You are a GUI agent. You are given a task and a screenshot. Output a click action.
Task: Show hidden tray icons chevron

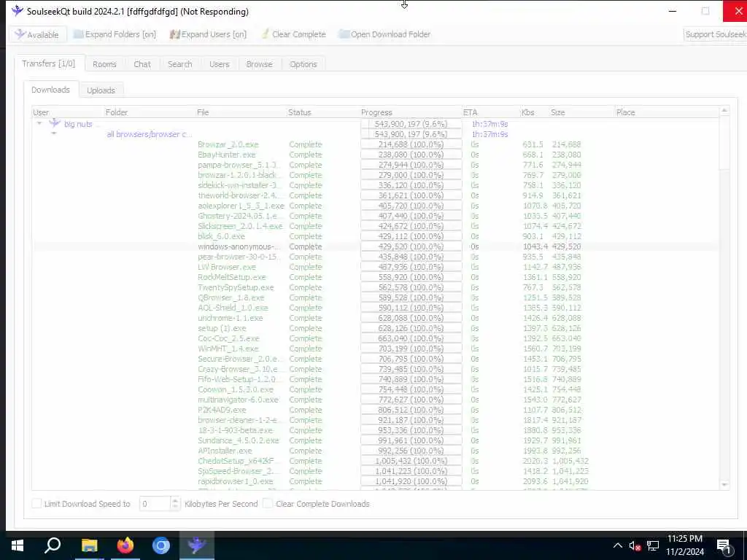click(x=617, y=545)
